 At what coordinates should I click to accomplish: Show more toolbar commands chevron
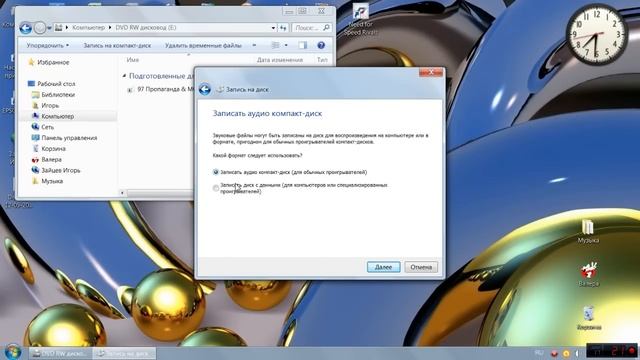pos(254,45)
